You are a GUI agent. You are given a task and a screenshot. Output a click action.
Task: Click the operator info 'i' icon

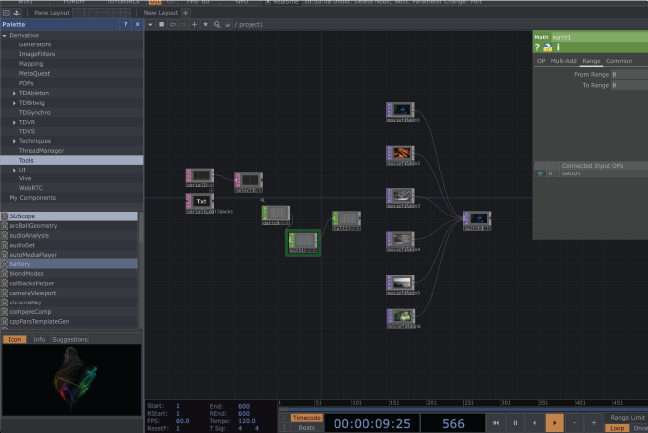(x=558, y=47)
